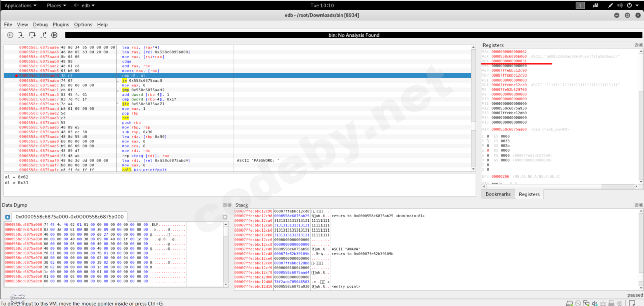The height and width of the screenshot is (306, 644).
Task: Click the Run toolbar icon
Action: (54, 35)
